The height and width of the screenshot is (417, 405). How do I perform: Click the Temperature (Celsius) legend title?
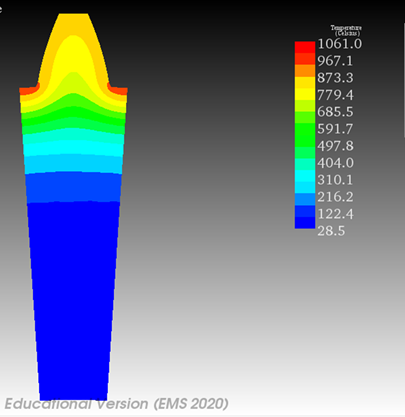click(x=346, y=30)
